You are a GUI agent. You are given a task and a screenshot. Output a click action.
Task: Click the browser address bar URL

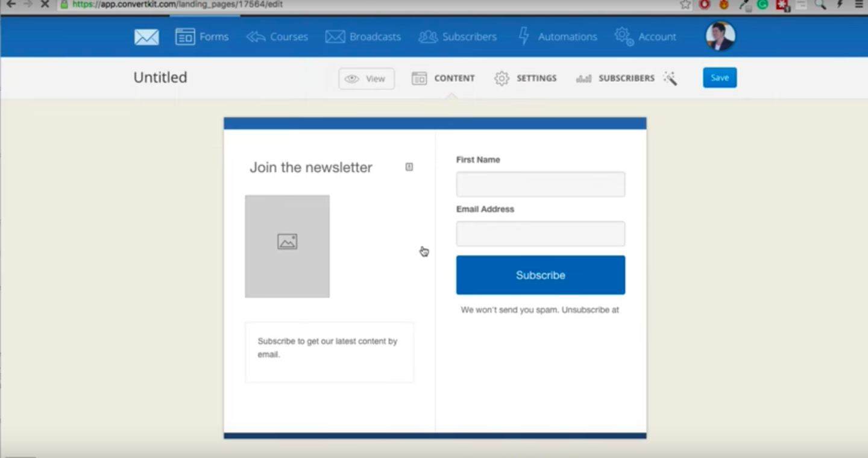pos(177,4)
